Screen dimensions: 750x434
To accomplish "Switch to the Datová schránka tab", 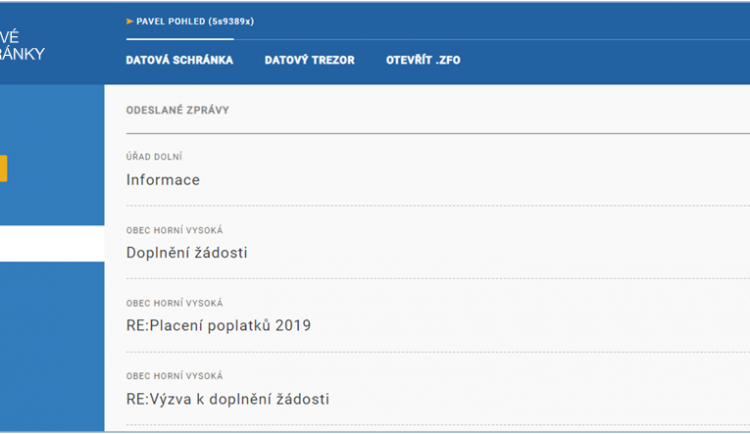I will pyautogui.click(x=179, y=60).
